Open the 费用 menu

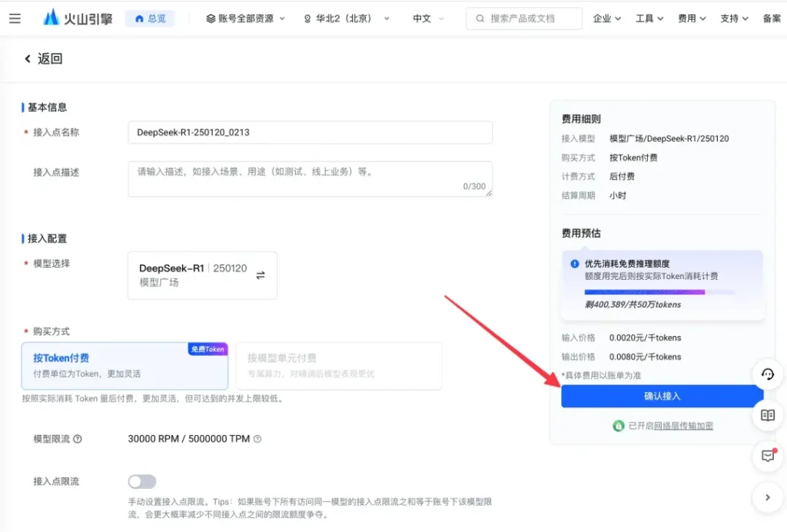click(x=692, y=18)
